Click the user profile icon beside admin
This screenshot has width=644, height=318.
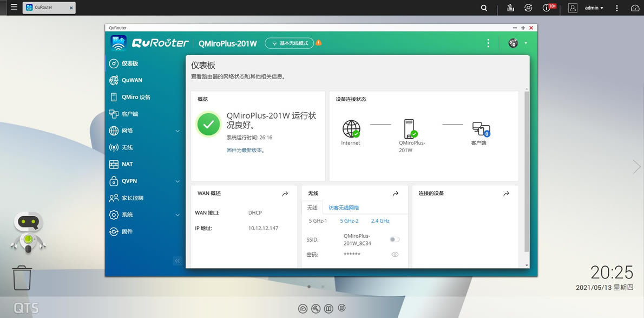[x=573, y=8]
